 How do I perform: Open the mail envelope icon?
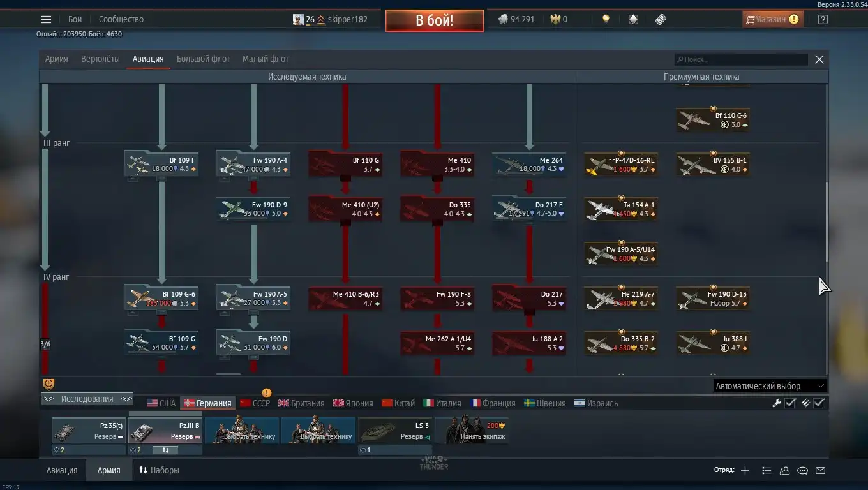coord(821,471)
